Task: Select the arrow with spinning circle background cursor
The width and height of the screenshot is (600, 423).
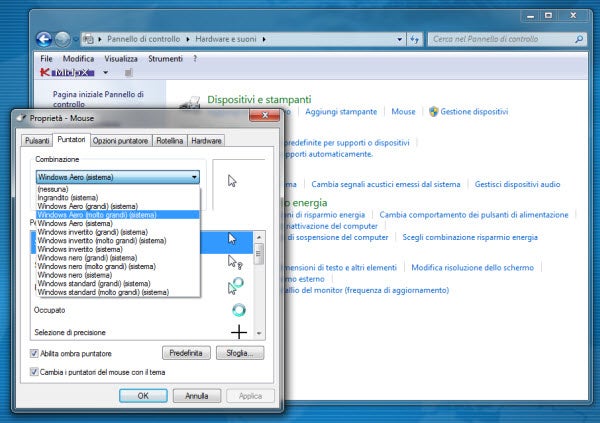Action: [235, 286]
